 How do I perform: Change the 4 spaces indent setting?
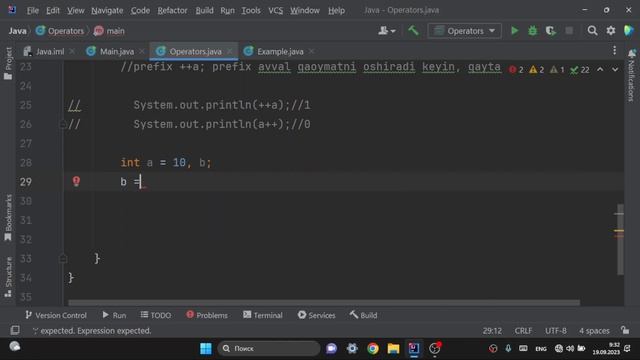point(594,331)
